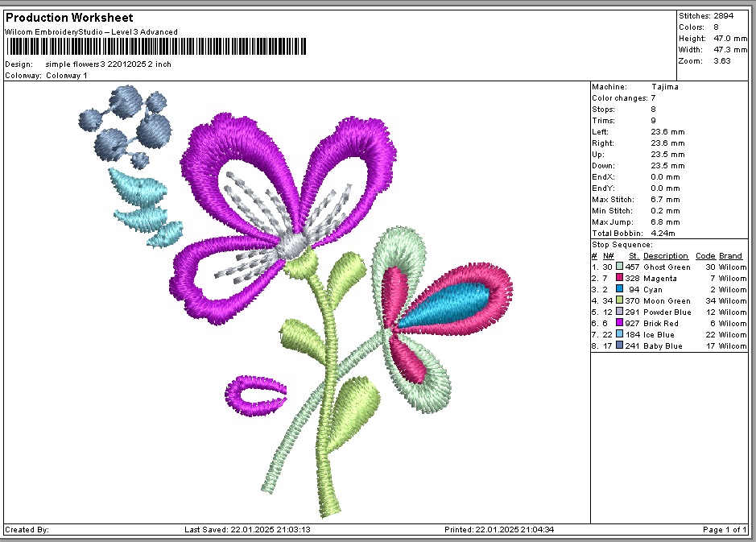Click the 'Right:' label
This screenshot has height=542, width=756.
coord(603,143)
